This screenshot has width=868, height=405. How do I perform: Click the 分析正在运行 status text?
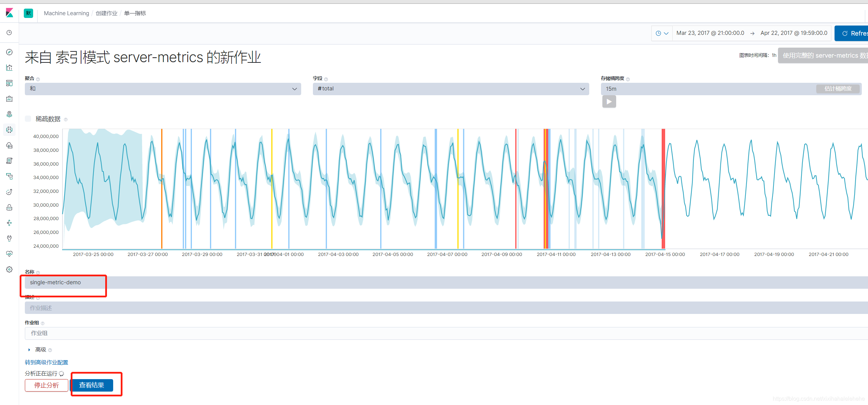point(41,373)
